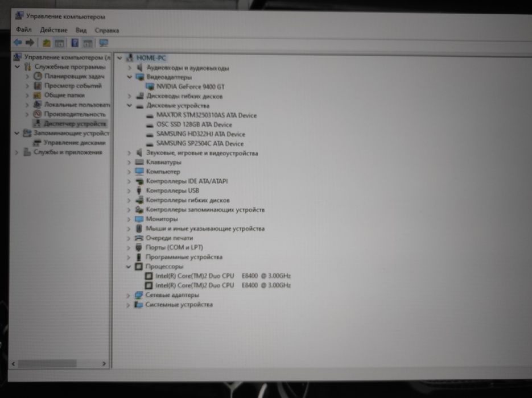Collapse the Служебные программы node

pyautogui.click(x=17, y=67)
